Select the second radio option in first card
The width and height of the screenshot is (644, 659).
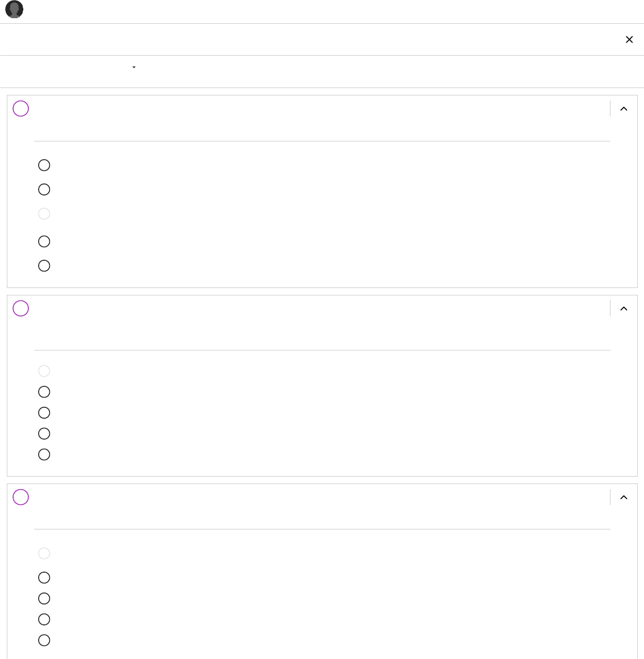[x=44, y=190]
